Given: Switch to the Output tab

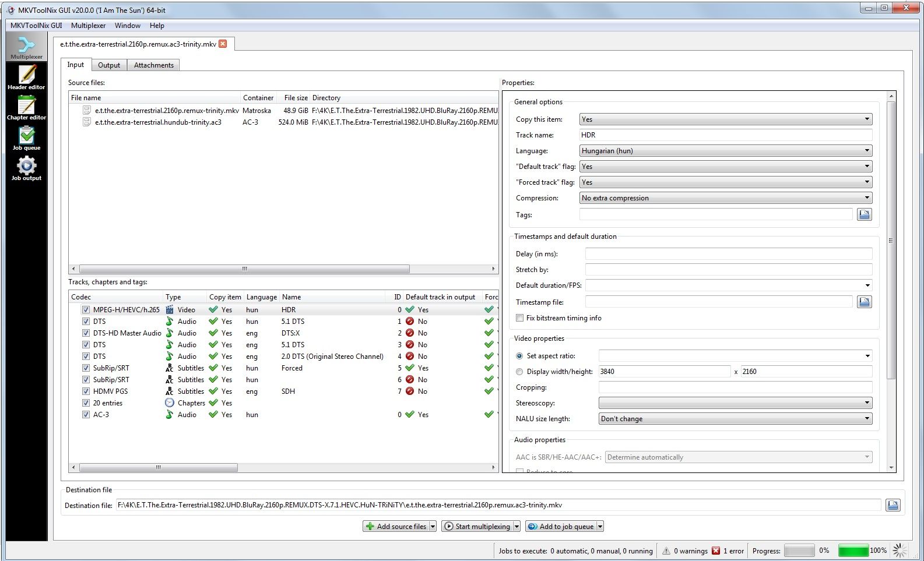Looking at the screenshot, I should click(109, 65).
